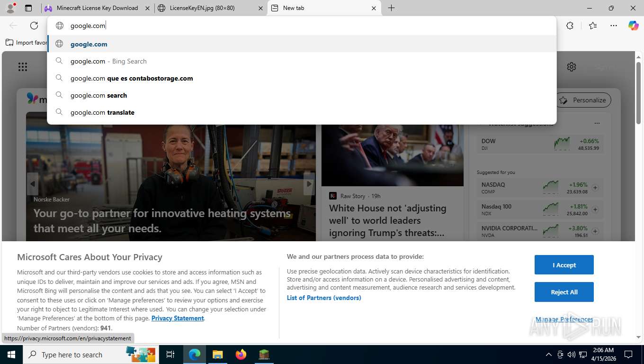
Task: Click in the address bar field
Action: coord(302,26)
